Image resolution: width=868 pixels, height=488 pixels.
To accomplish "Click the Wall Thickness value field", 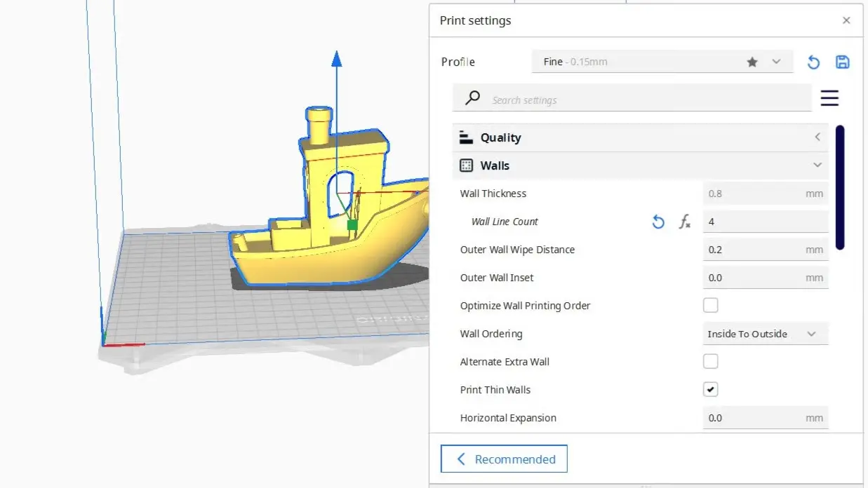I will (x=766, y=194).
